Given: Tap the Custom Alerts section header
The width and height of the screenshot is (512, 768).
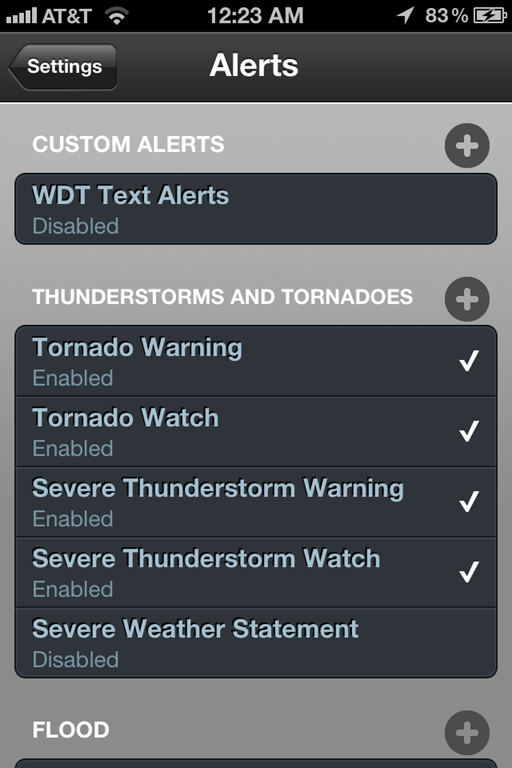Looking at the screenshot, I should 128,144.
